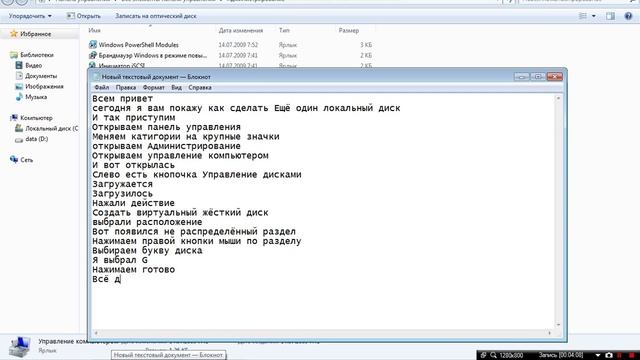640x360 pixels.
Task: Click Windows PowerShell Modules file icon
Action: (93, 44)
